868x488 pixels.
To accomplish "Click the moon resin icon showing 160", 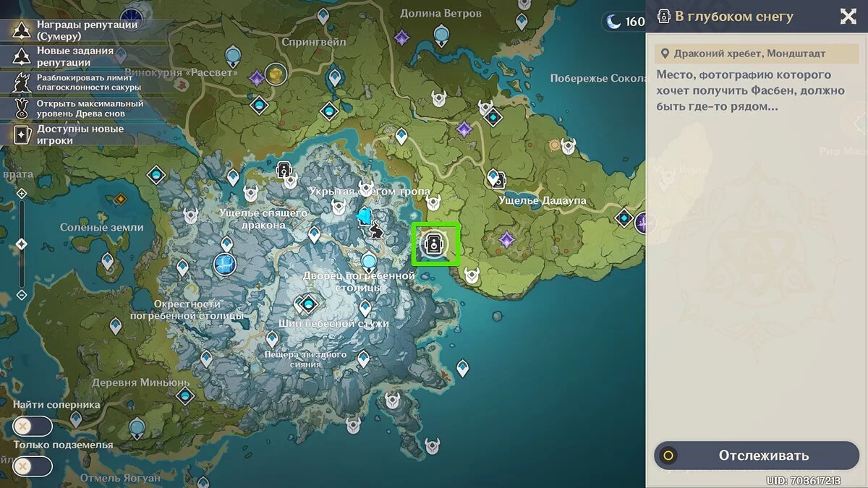I will click(613, 22).
